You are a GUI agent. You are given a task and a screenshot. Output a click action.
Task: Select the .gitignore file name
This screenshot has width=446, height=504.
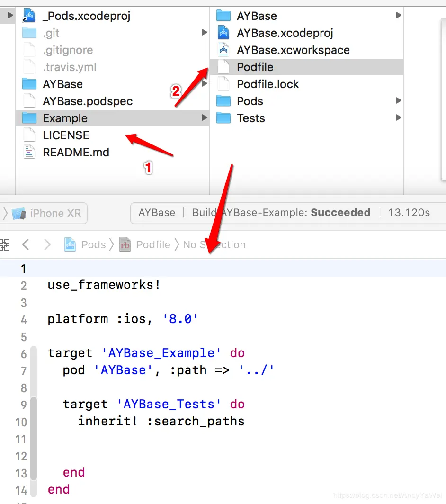68,50
